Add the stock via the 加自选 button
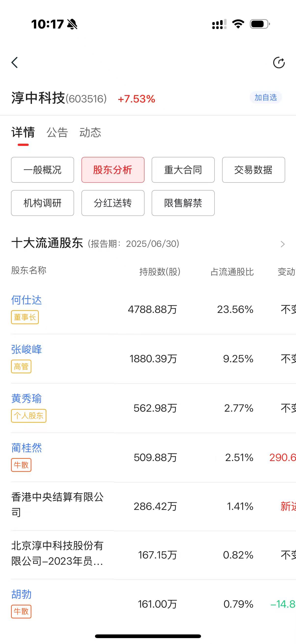 point(266,97)
